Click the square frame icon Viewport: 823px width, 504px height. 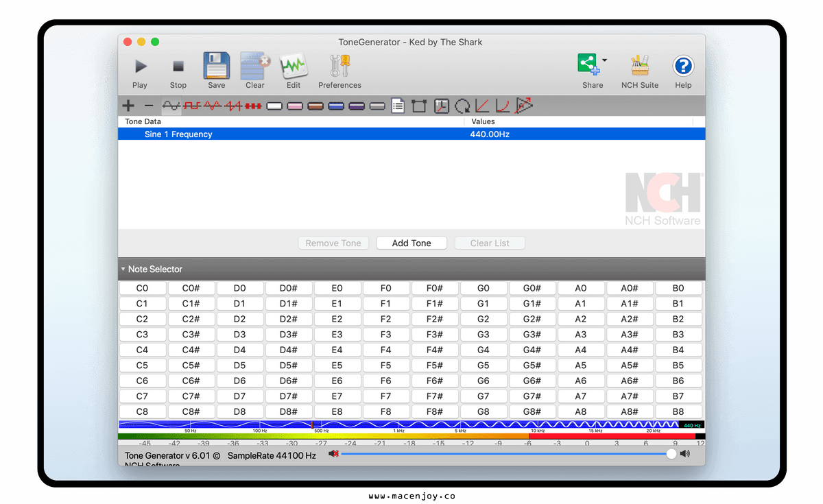419,106
